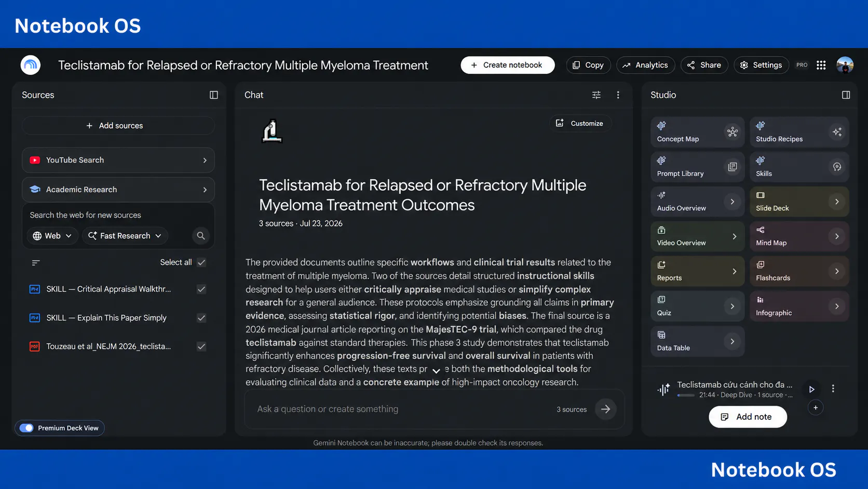Click the audio overview progress bar
The width and height of the screenshot is (868, 489).
pos(686,395)
